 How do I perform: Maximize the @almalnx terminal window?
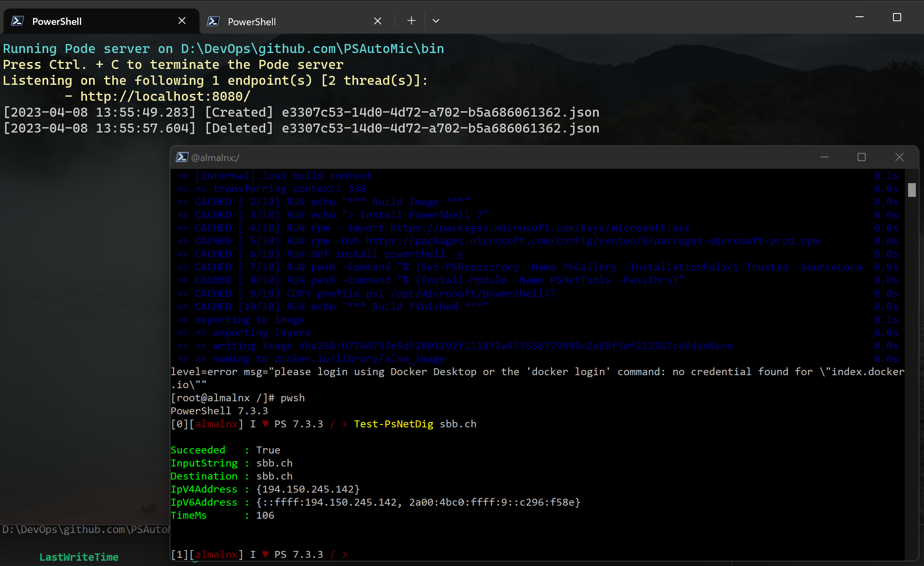click(861, 157)
